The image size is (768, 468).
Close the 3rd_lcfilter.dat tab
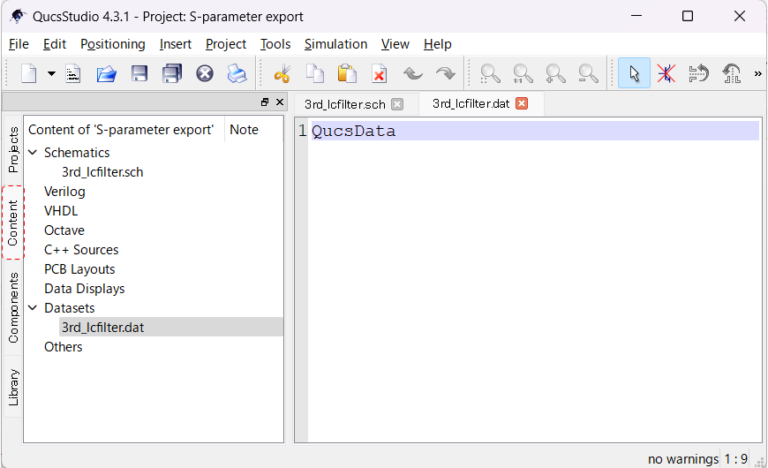pyautogui.click(x=521, y=104)
